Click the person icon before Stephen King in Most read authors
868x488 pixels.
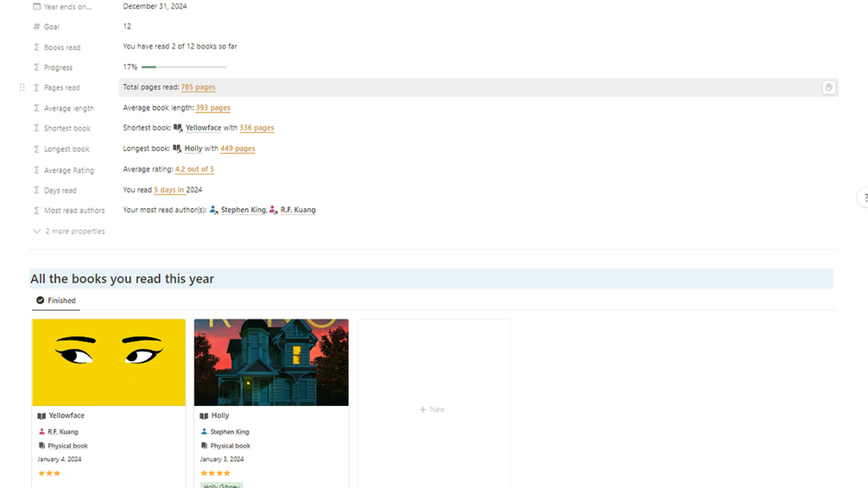(x=213, y=210)
